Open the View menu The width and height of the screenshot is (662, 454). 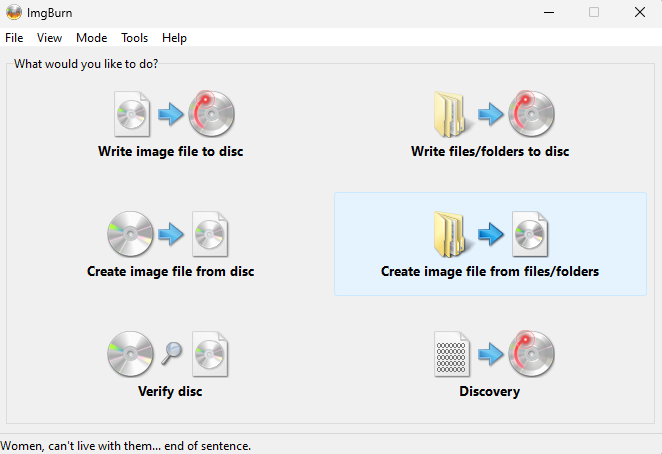click(x=49, y=38)
